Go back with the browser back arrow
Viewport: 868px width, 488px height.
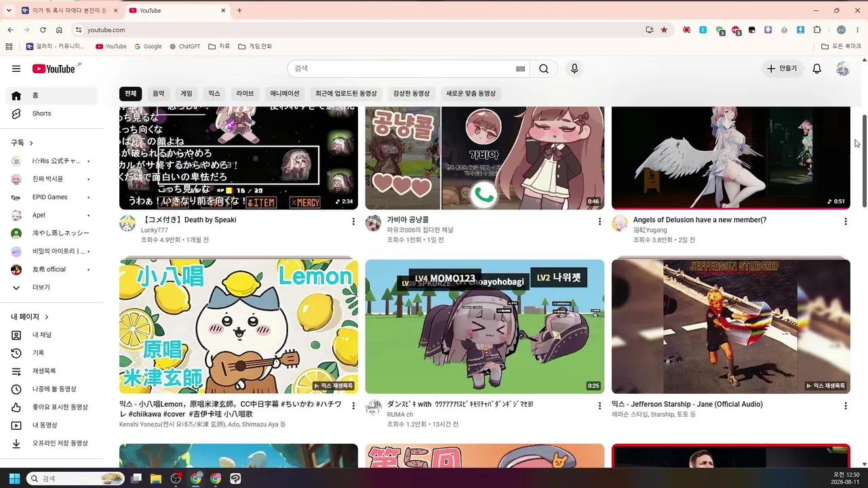click(x=10, y=30)
